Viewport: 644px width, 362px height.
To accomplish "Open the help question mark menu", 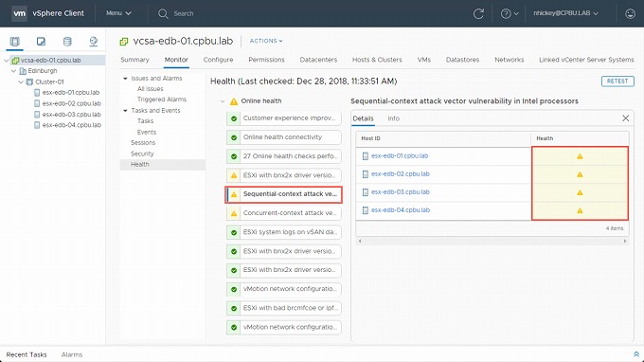I will pyautogui.click(x=510, y=13).
